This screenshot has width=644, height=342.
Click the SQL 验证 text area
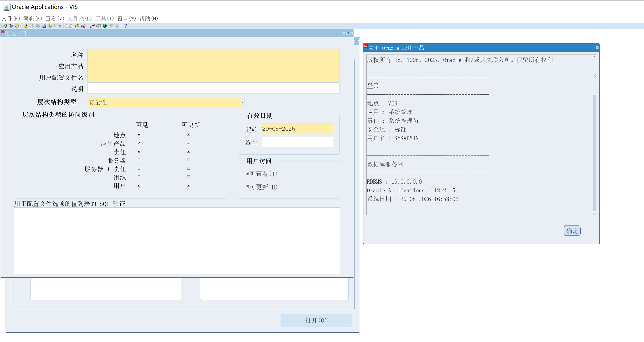[177, 241]
